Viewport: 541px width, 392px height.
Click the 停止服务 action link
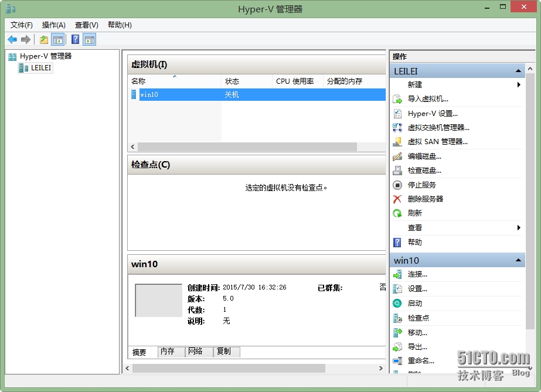[421, 185]
